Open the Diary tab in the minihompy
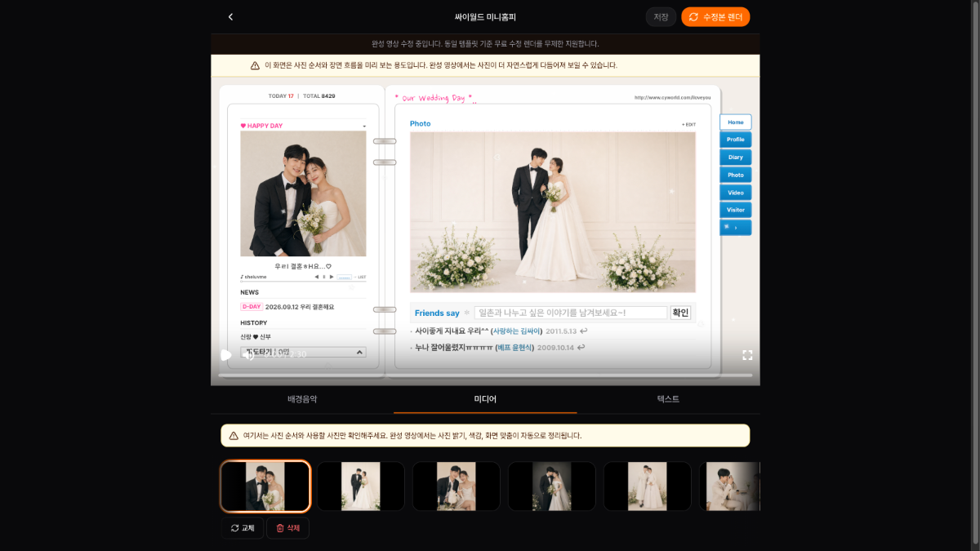980x551 pixels. coord(736,157)
